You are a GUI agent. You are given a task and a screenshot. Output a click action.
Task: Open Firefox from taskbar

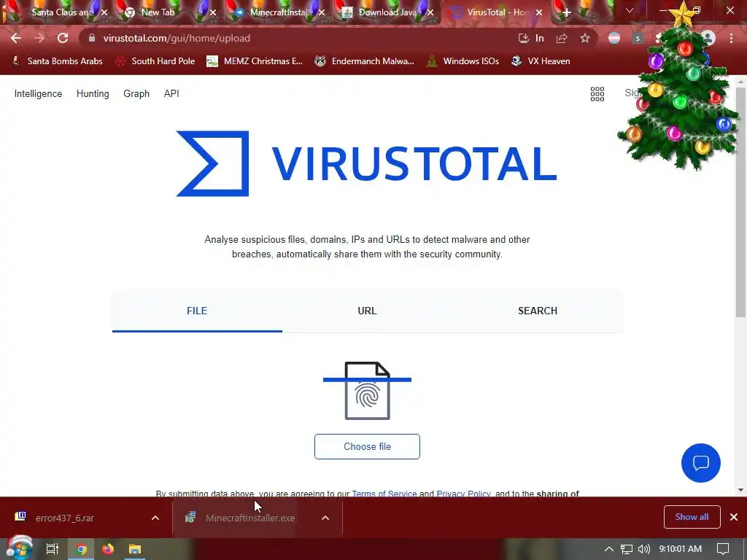[108, 549]
